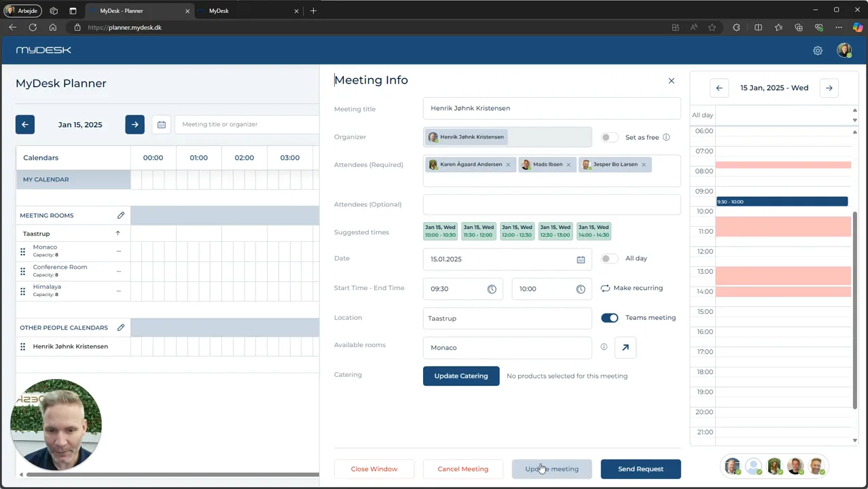Screen dimensions: 868x489
Task: Go to previous day in planner
Action: click(x=25, y=124)
